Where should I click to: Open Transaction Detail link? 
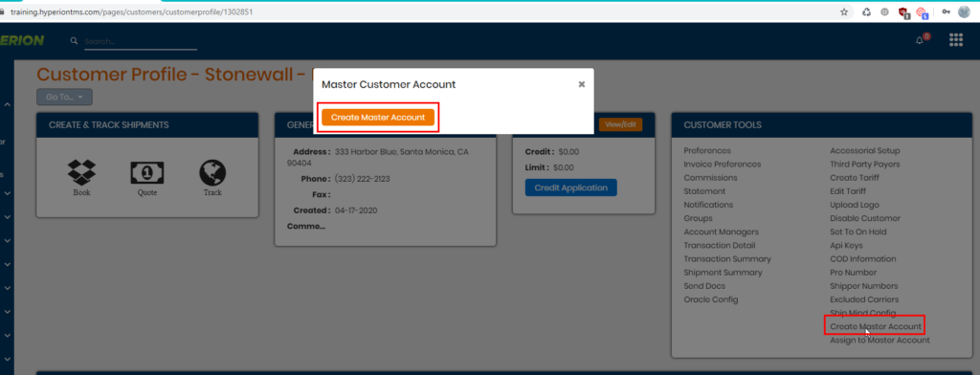720,245
